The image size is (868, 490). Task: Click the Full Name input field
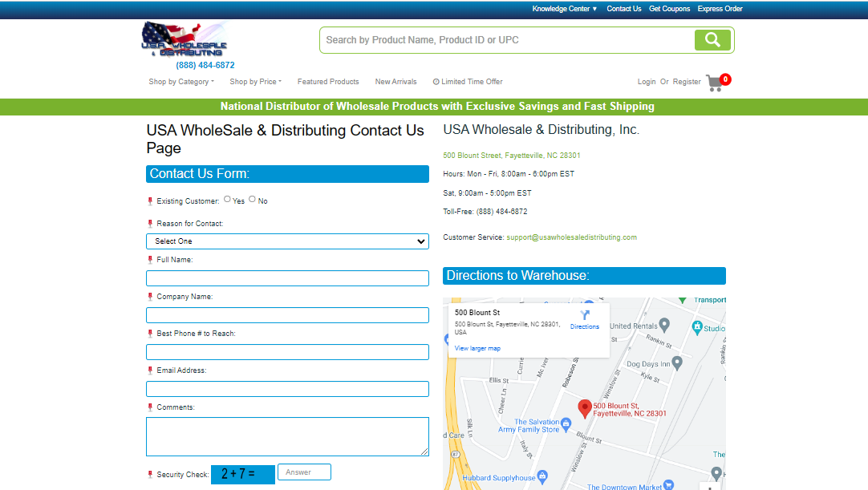287,278
